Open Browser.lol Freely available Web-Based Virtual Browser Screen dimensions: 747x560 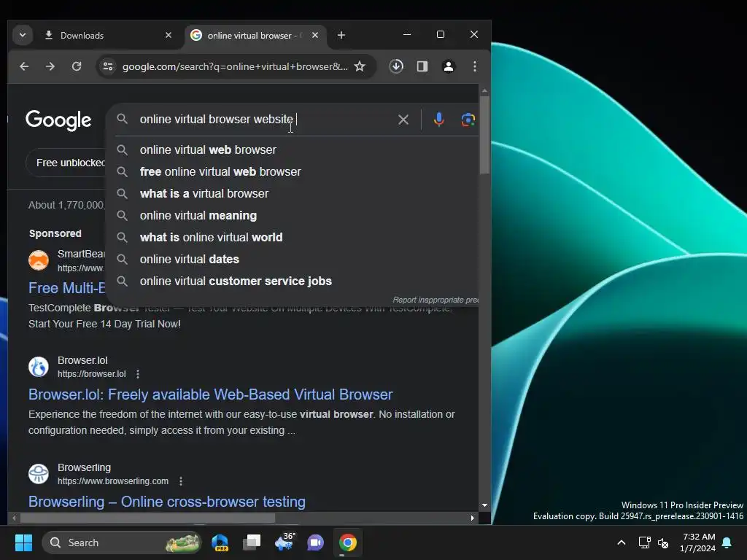[x=210, y=394]
